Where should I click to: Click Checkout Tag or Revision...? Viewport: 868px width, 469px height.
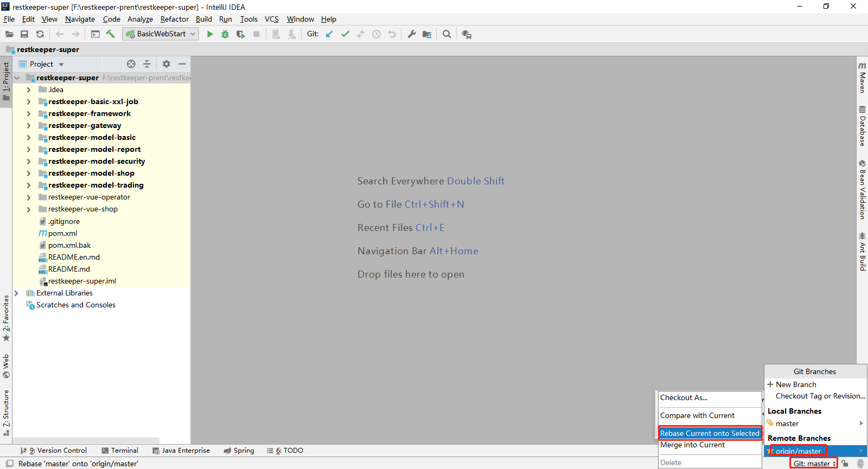tap(815, 396)
